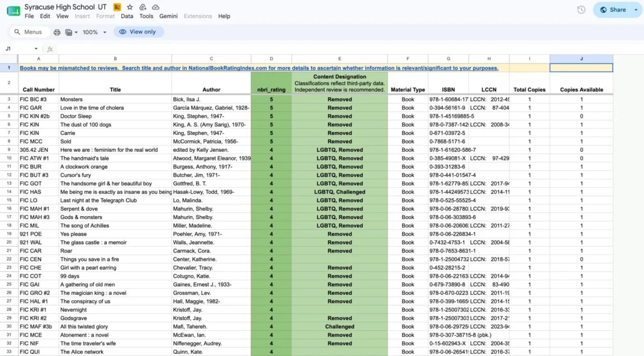Expand the Name Box dropdown arrow
Image resolution: width=644 pixels, height=356 pixels.
click(x=36, y=49)
